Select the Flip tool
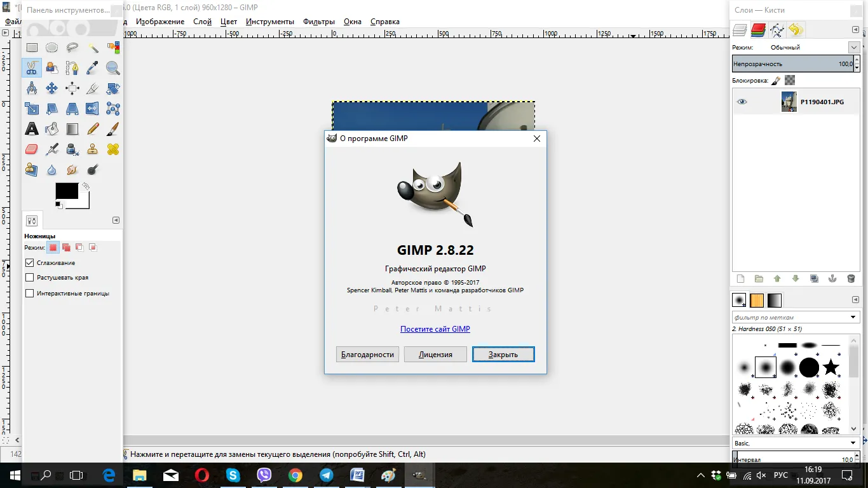The image size is (868, 488). pyautogui.click(x=93, y=108)
